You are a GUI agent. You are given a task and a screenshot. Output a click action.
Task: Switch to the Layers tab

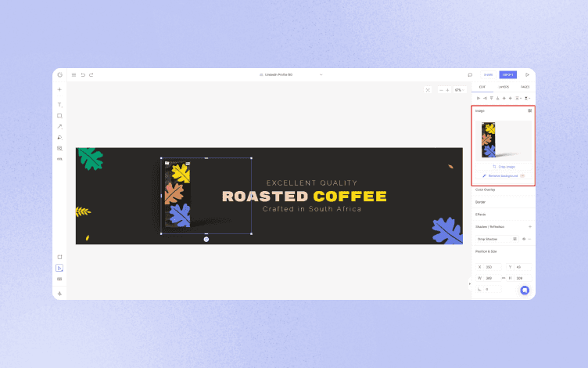click(504, 87)
